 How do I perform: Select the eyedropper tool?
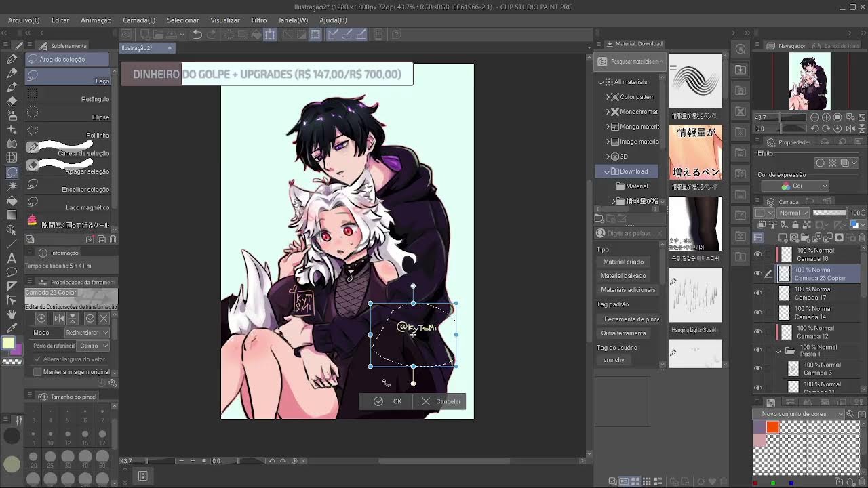(x=12, y=328)
